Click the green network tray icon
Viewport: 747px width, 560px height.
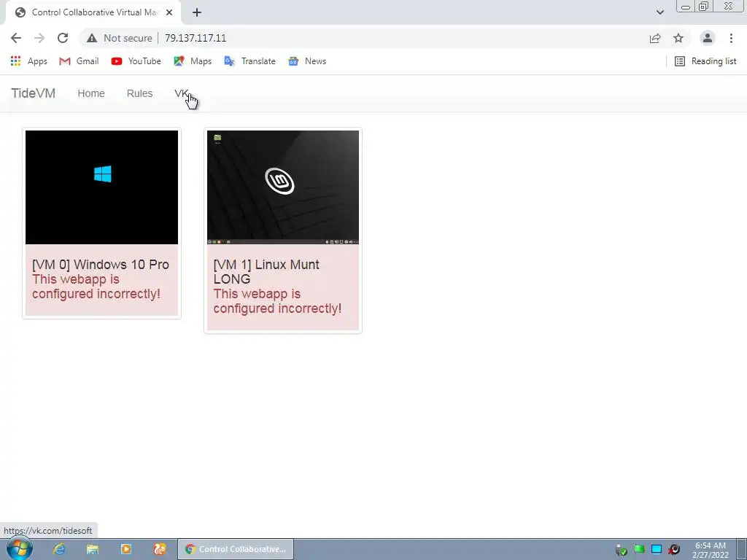pyautogui.click(x=639, y=550)
